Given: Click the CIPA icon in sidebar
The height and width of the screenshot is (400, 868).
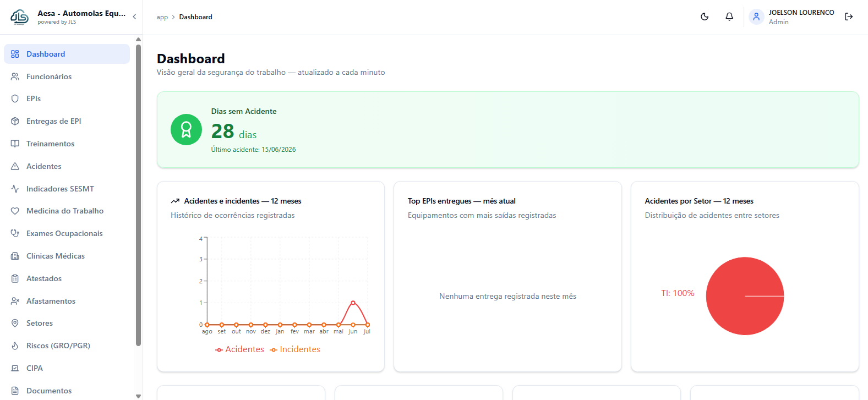Looking at the screenshot, I should [x=15, y=368].
